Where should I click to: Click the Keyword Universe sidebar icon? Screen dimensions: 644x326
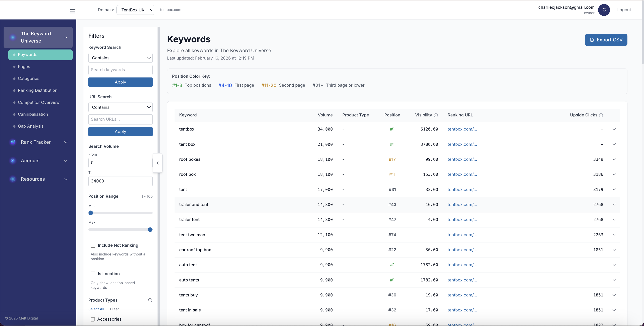pyautogui.click(x=13, y=38)
